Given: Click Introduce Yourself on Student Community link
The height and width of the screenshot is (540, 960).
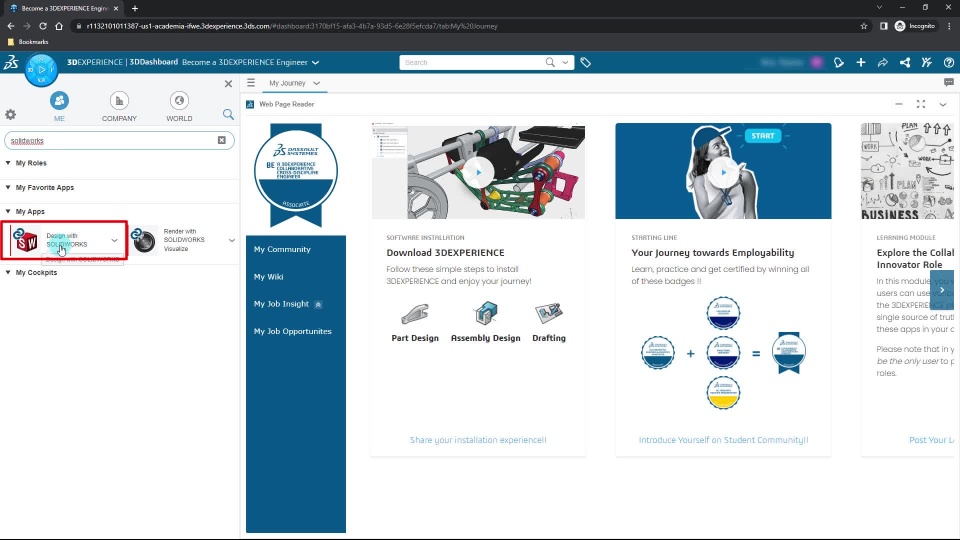Looking at the screenshot, I should (x=724, y=440).
